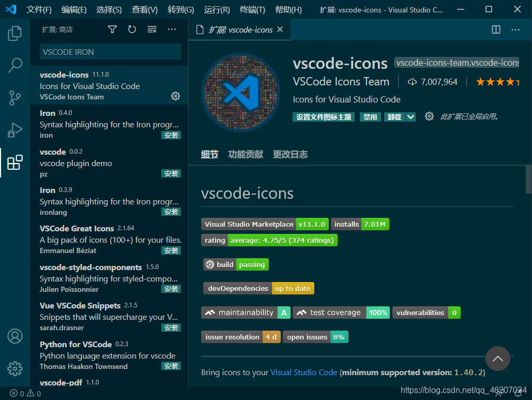Refresh the extensions list
Screen dimensions: 532x400
coord(132,29)
